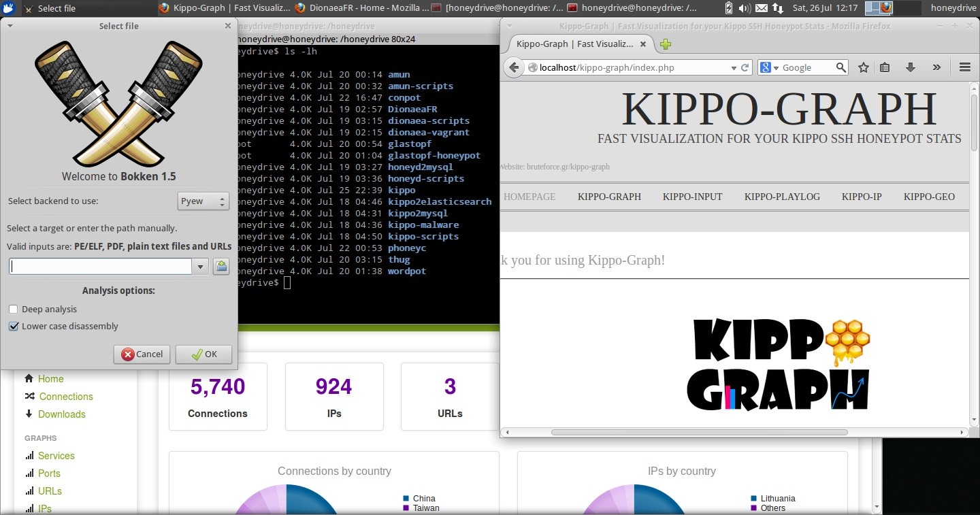Open the network up-down arrows indicator
Image resolution: width=980 pixels, height=515 pixels.
point(777,8)
